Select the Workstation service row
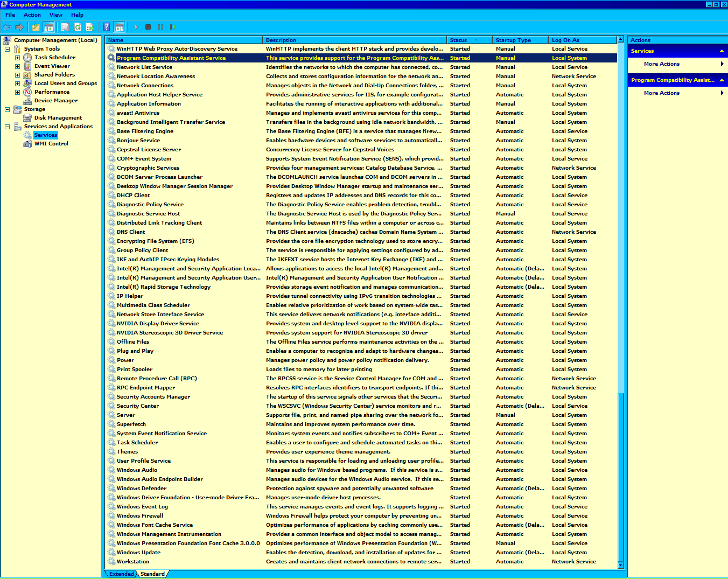This screenshot has height=579, width=728. click(361, 562)
